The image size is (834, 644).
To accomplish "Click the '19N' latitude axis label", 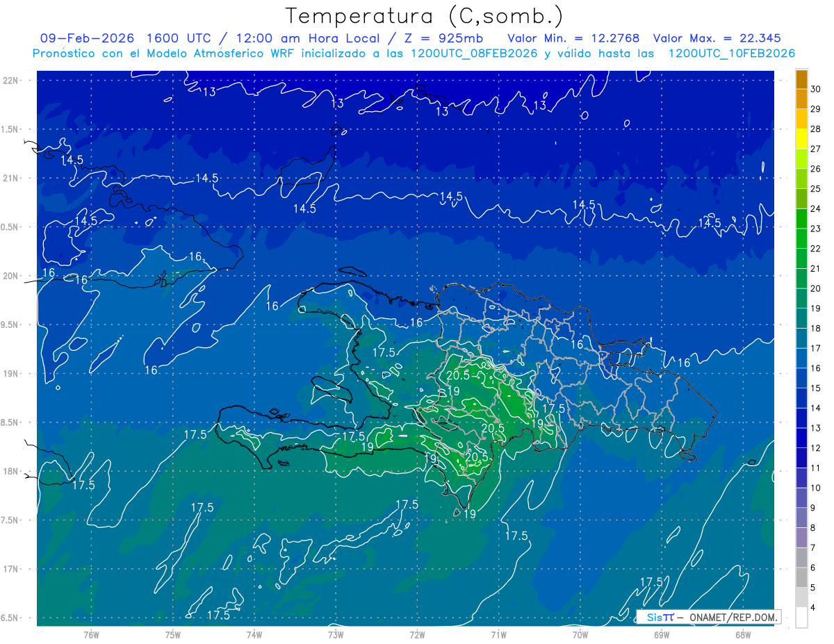I will [x=10, y=374].
